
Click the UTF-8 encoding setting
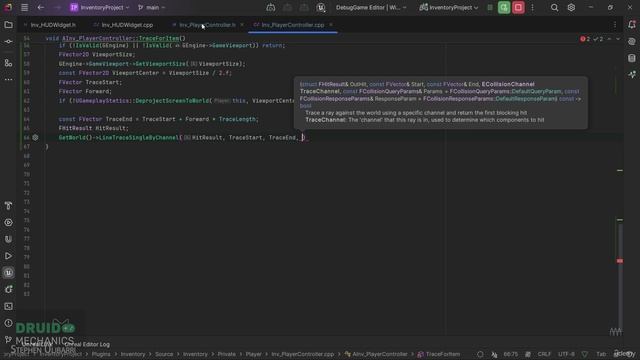(566, 354)
